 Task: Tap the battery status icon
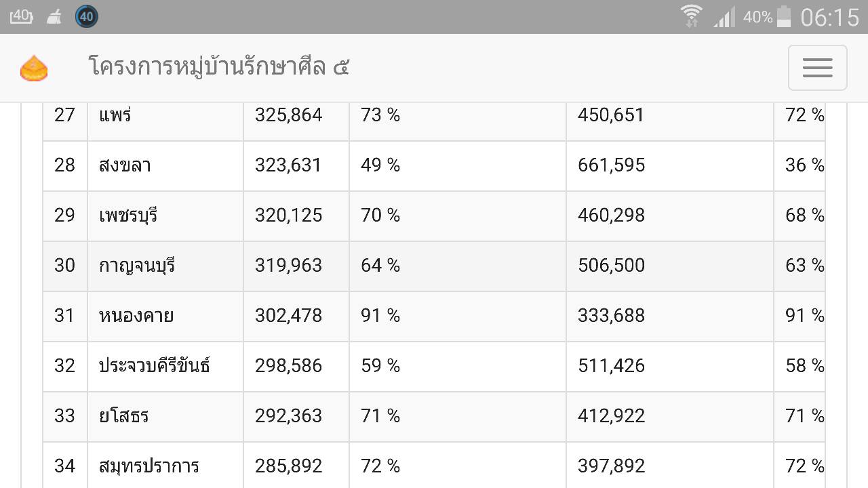(784, 16)
